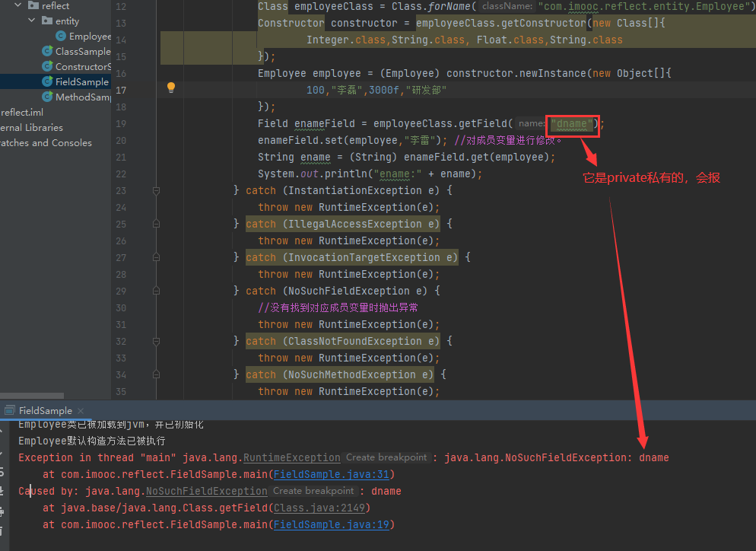
Task: Click the yellow light bulb quick-fix icon
Action: coord(171,88)
